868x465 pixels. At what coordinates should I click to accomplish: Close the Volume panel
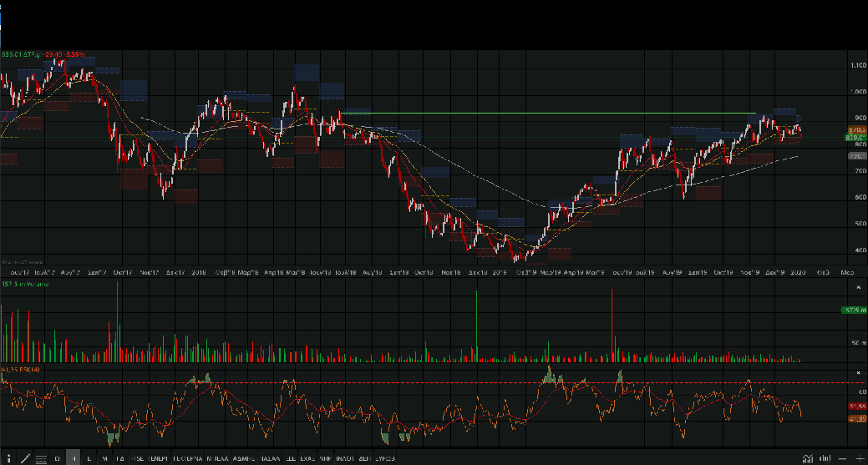click(x=859, y=286)
